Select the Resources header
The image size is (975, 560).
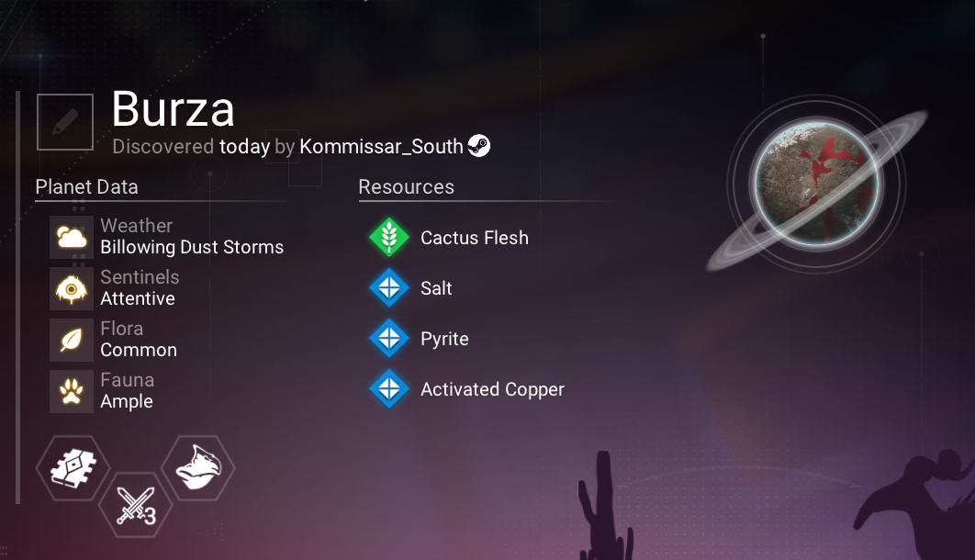(x=406, y=186)
